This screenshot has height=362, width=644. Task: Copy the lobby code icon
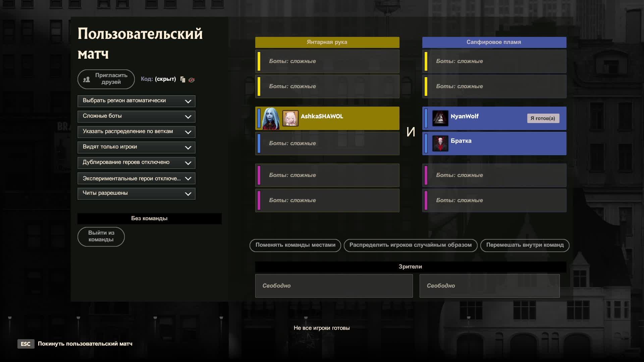click(x=182, y=79)
